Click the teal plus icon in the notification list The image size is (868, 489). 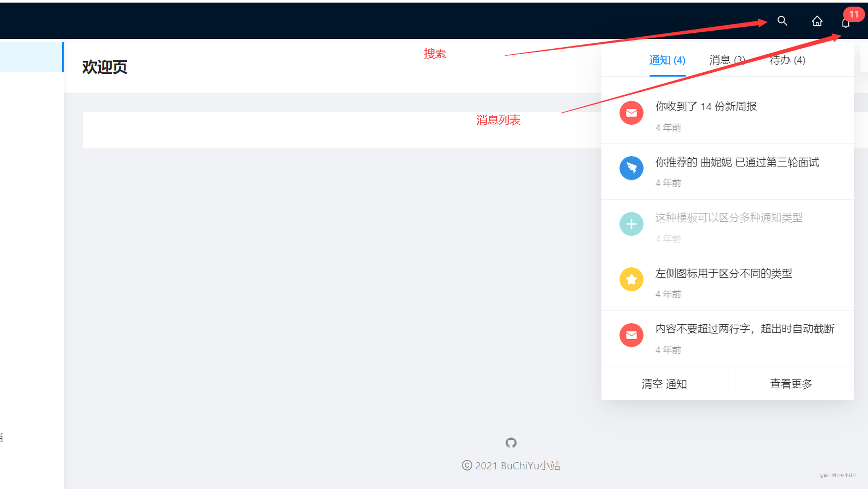coord(631,224)
